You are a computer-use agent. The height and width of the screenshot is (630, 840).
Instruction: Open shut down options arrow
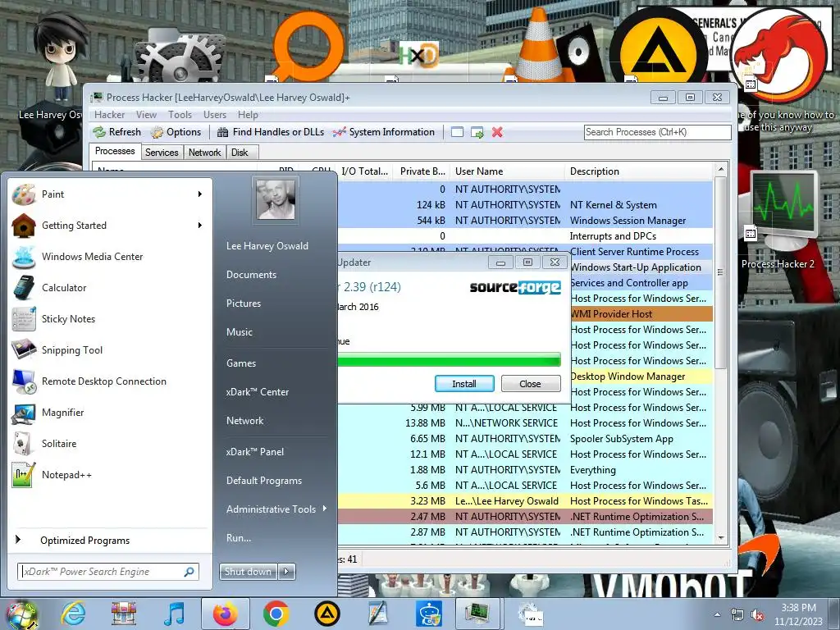click(x=286, y=572)
